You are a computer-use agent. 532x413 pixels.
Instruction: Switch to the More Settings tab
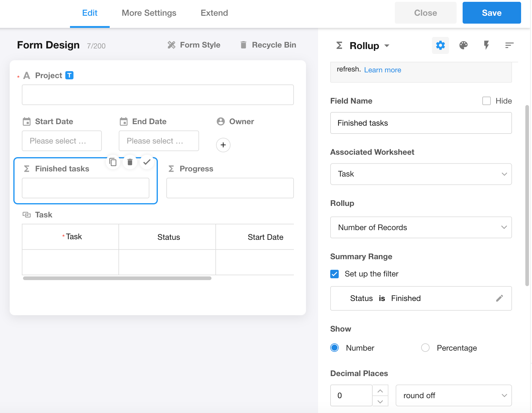(x=149, y=13)
